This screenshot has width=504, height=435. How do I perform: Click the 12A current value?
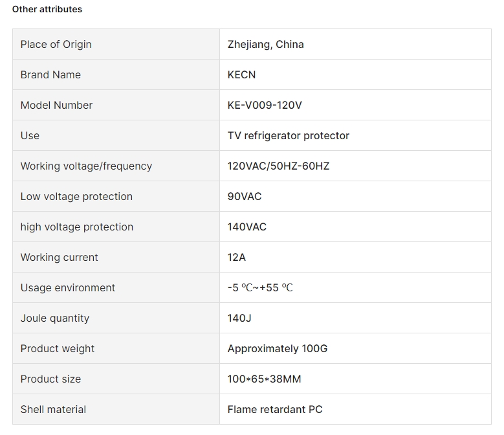point(237,257)
